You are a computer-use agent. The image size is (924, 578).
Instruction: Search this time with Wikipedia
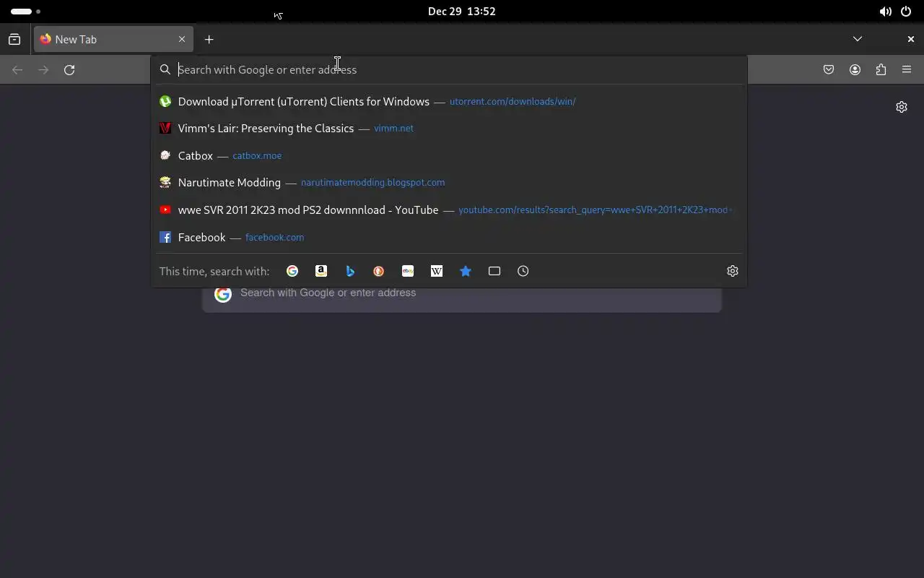pos(437,271)
